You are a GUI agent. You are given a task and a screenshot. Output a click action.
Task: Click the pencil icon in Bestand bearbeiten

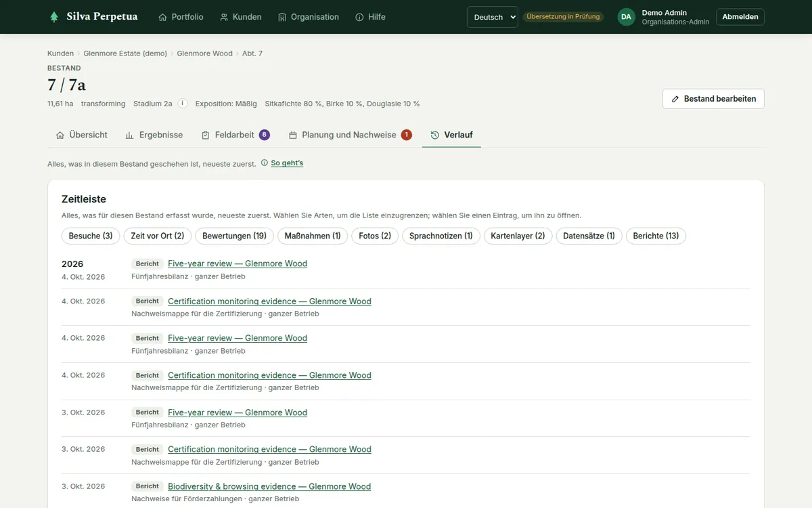tap(675, 99)
